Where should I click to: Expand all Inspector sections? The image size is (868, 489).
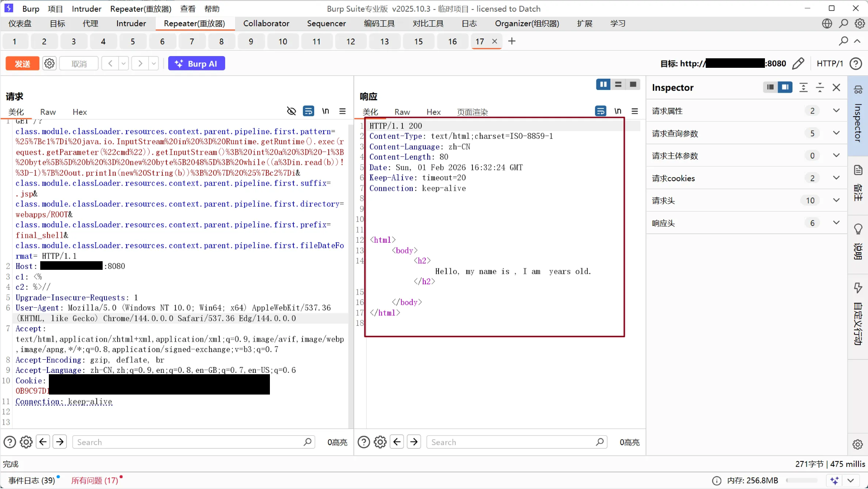[x=803, y=87]
